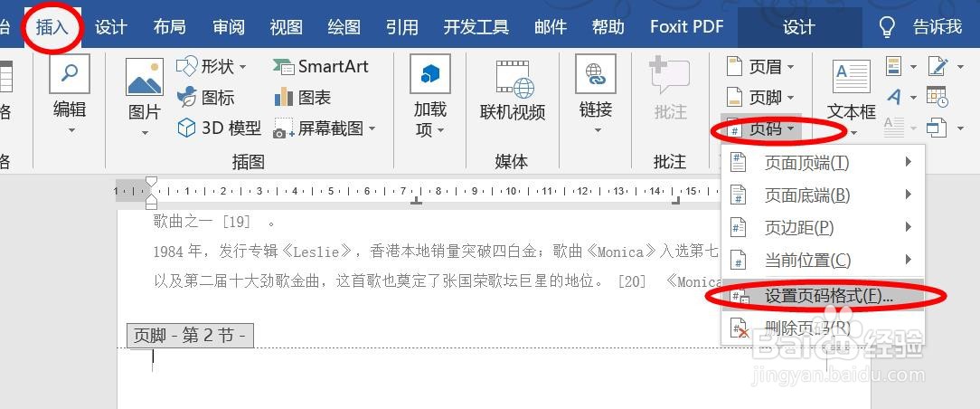Switch to the 引用 tab
The height and width of the screenshot is (409, 980).
point(402,27)
